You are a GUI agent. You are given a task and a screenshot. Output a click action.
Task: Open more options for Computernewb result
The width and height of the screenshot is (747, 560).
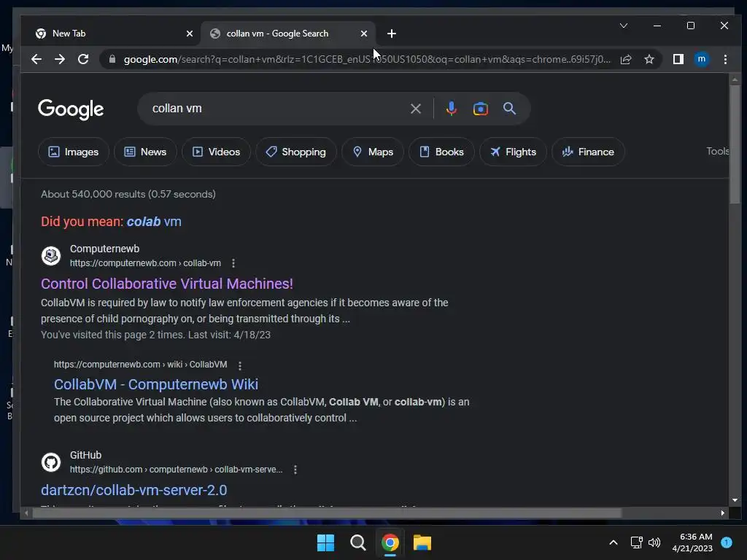(233, 263)
